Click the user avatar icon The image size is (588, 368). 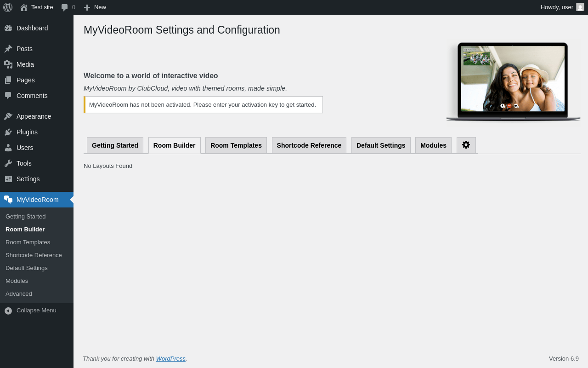(x=580, y=7)
